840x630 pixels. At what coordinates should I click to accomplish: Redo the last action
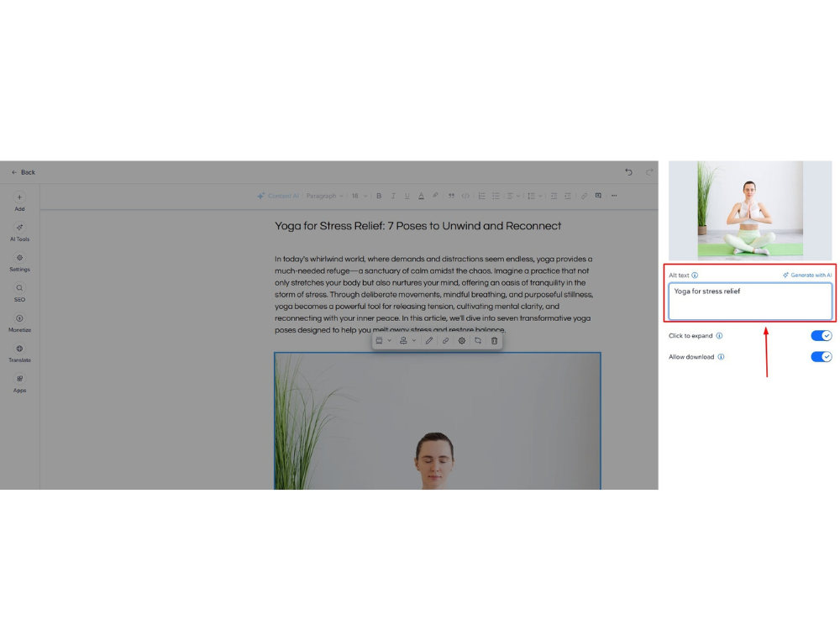pos(649,172)
